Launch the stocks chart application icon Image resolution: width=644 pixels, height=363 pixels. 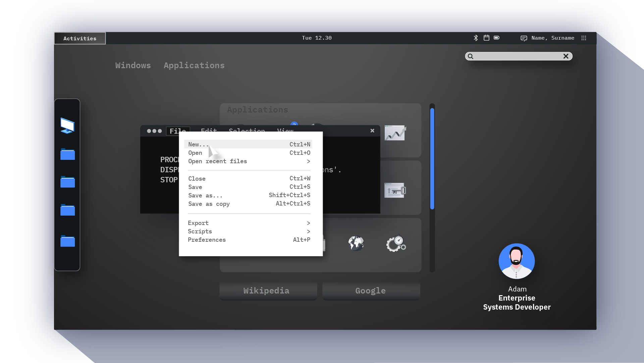[x=395, y=133]
